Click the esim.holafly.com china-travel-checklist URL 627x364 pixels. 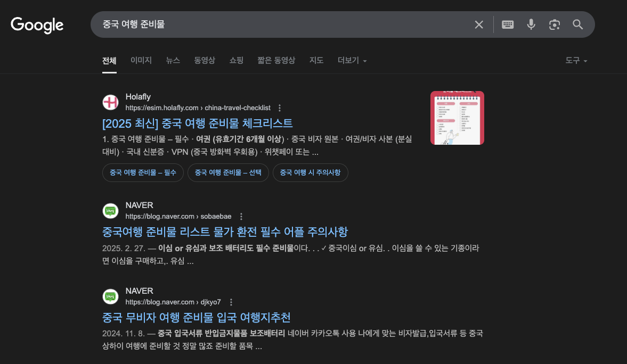click(198, 108)
